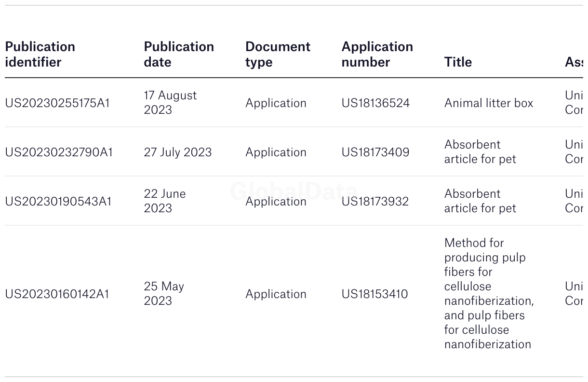Select publication identifier US20230232790A1
The image size is (588, 382).
pyautogui.click(x=59, y=152)
